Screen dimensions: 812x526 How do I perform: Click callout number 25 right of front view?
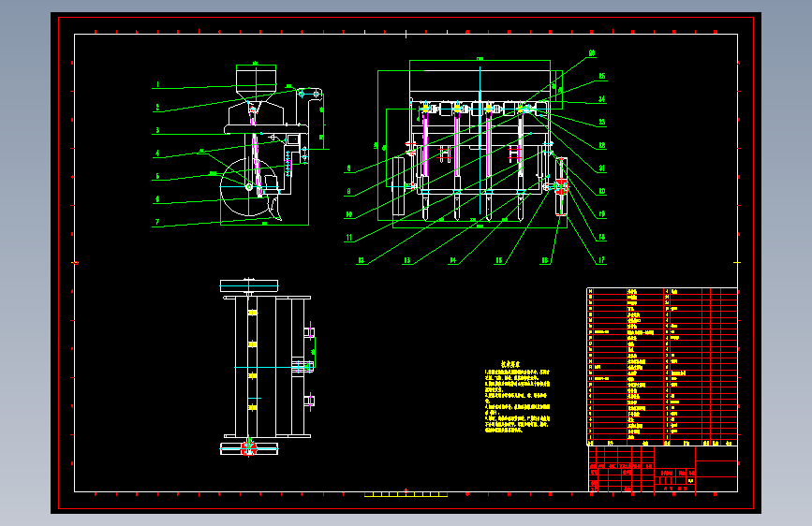coord(602,76)
